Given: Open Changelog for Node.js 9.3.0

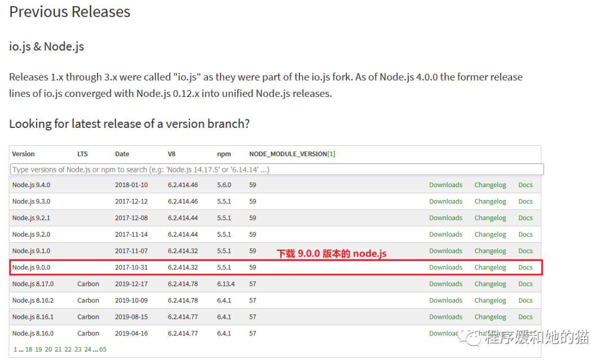Looking at the screenshot, I should pyautogui.click(x=490, y=201).
